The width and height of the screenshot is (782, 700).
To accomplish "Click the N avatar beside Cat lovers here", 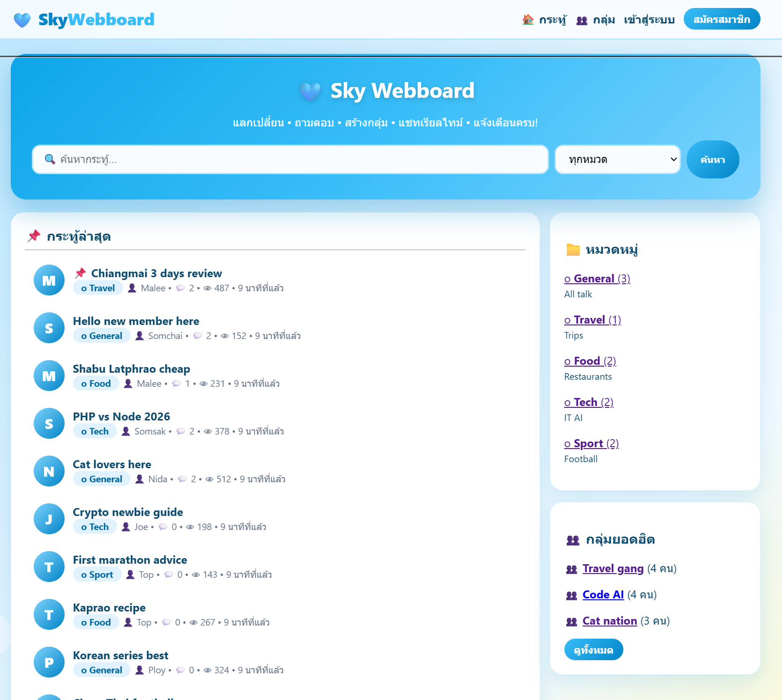I will point(49,471).
